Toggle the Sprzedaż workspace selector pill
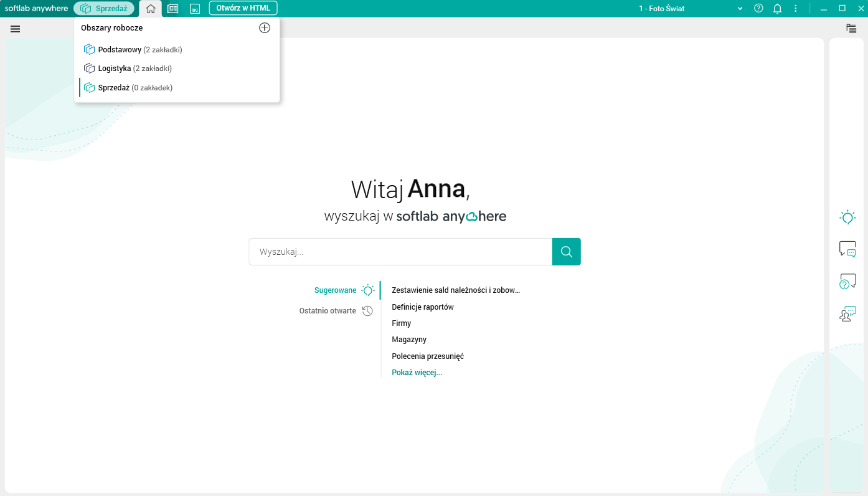 104,9
